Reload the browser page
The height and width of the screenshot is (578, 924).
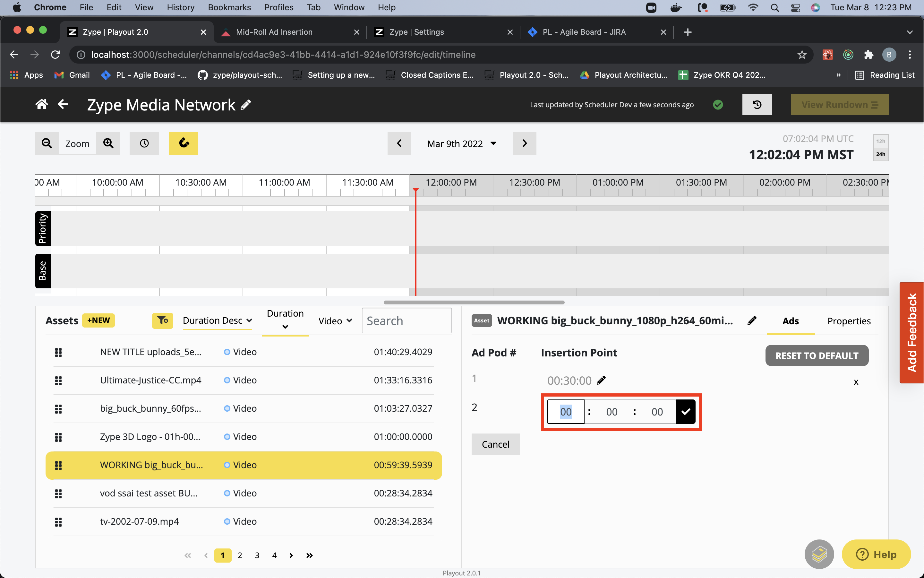(56, 55)
